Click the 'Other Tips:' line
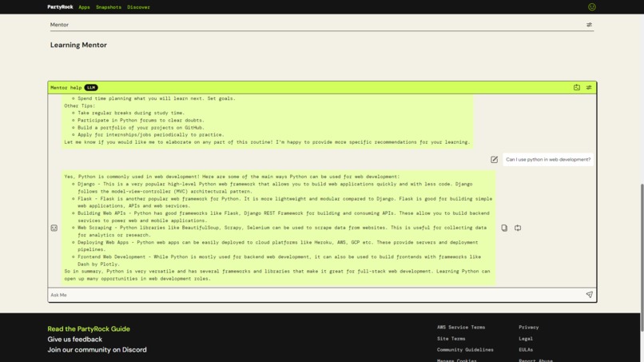Image resolution: width=644 pixels, height=362 pixels. 79,105
